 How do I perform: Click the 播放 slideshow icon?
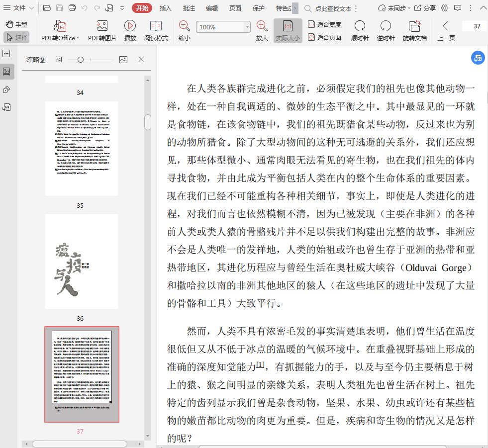tap(130, 26)
